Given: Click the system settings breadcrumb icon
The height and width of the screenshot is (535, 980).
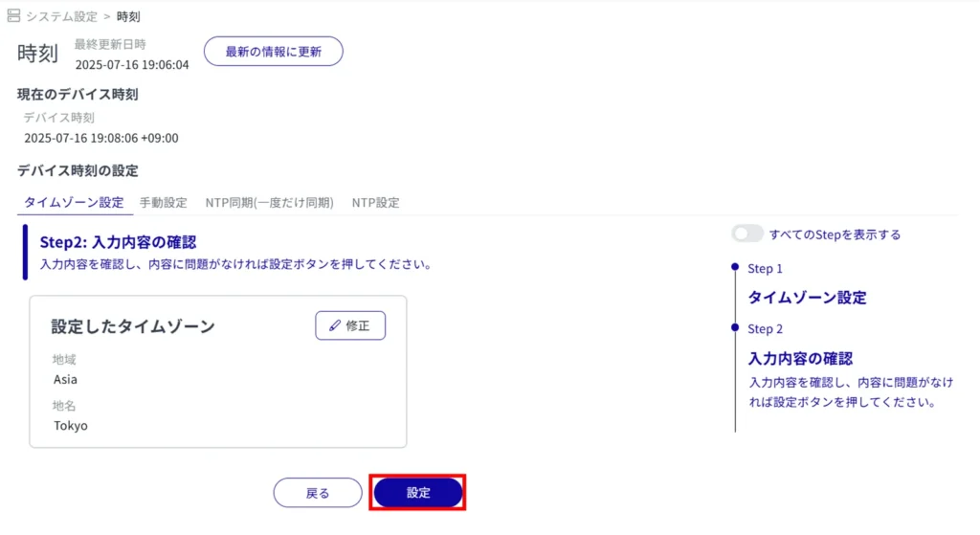Looking at the screenshot, I should point(13,16).
